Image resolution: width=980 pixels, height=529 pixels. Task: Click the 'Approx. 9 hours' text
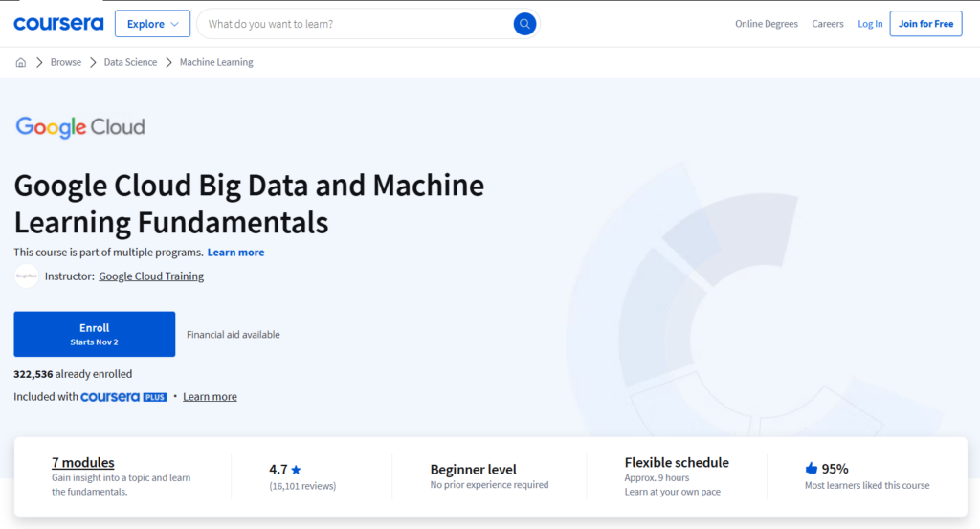657,477
